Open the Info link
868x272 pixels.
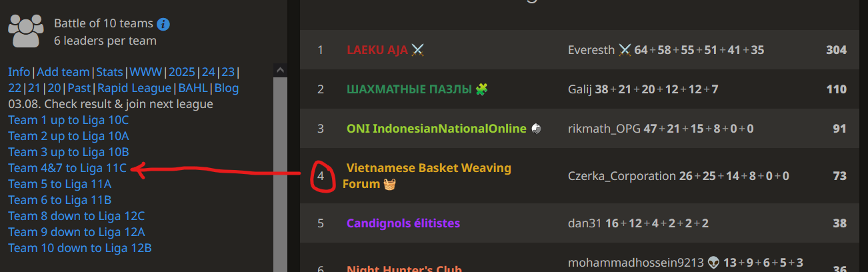pos(19,72)
